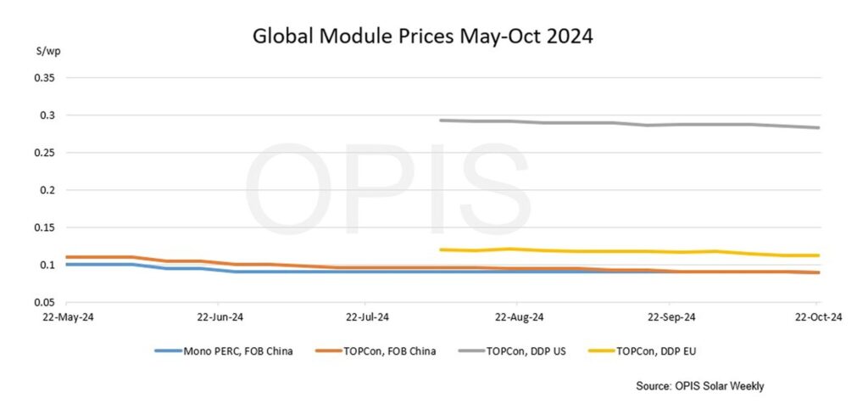Click the gray TOPCon DDP US legend swatch
Viewport: 868px width, 415px height.
coord(472,351)
